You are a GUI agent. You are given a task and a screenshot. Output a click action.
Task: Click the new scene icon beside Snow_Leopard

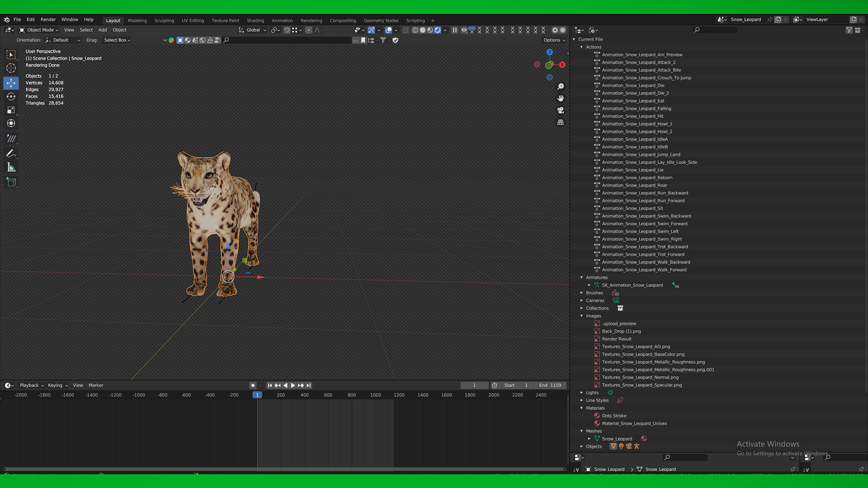pos(778,20)
